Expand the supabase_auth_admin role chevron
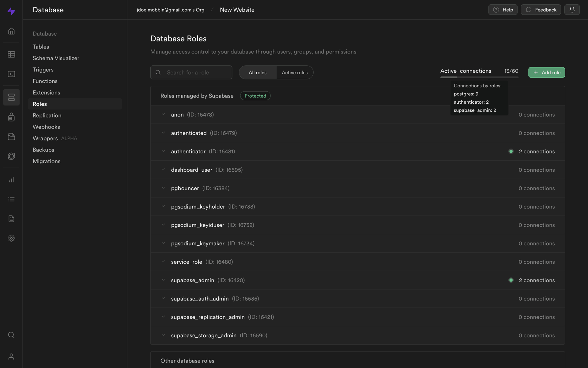Image resolution: width=588 pixels, height=368 pixels. (x=163, y=298)
